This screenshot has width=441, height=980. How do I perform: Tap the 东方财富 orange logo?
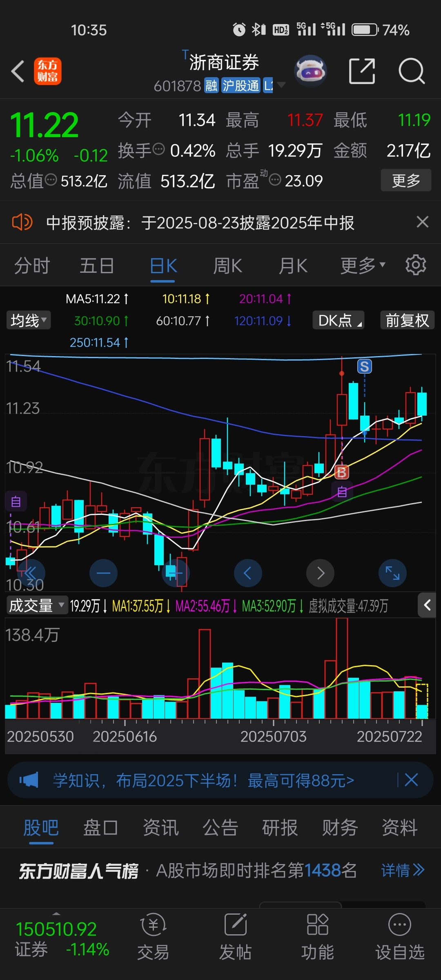coord(48,71)
